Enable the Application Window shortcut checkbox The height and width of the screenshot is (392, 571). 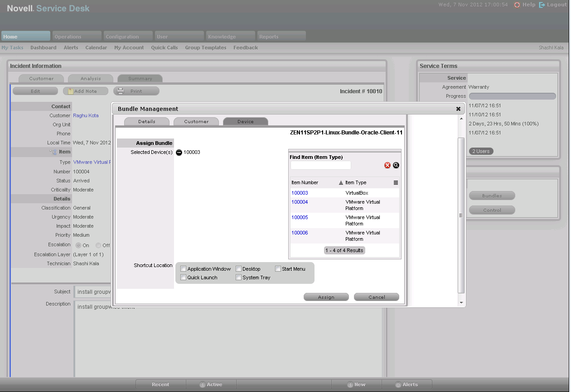pyautogui.click(x=184, y=269)
